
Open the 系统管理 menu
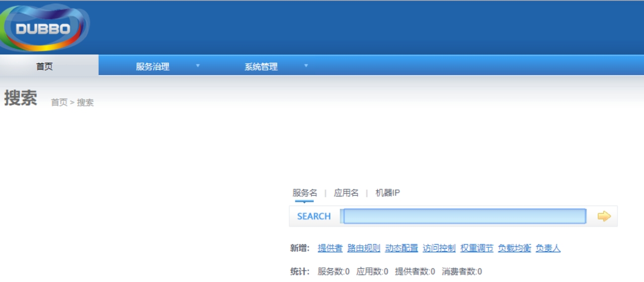pos(261,66)
